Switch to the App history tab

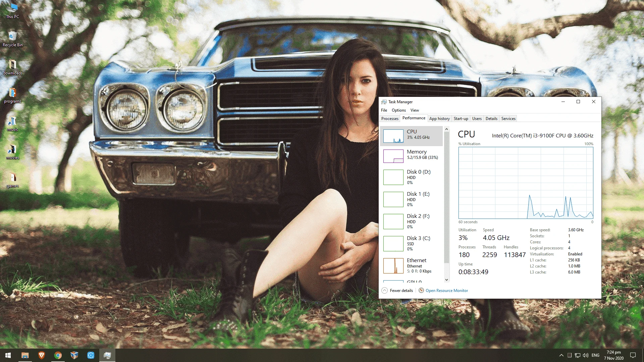[x=439, y=119]
